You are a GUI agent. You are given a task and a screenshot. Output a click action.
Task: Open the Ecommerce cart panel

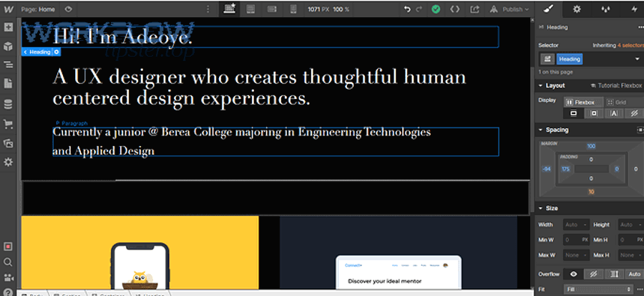pos(8,124)
